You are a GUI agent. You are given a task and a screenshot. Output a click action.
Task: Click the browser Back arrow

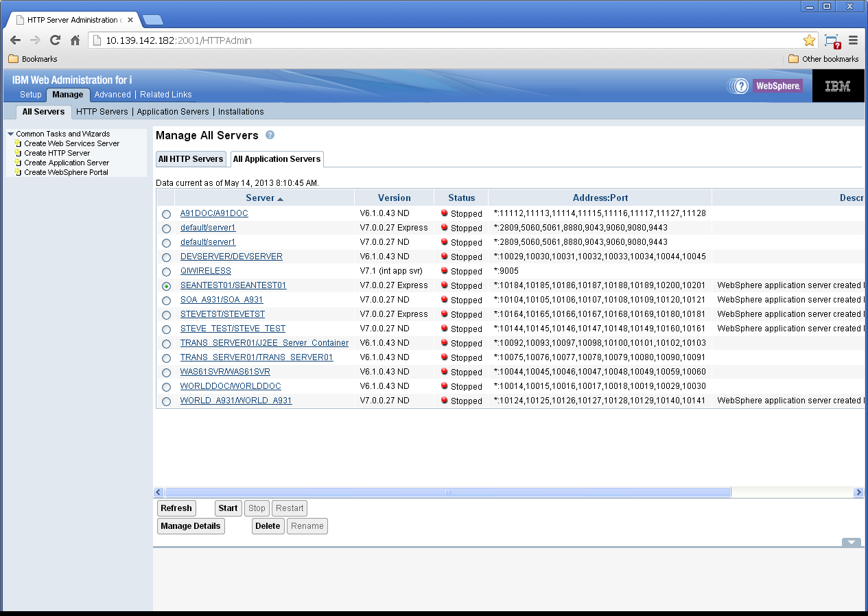point(15,40)
